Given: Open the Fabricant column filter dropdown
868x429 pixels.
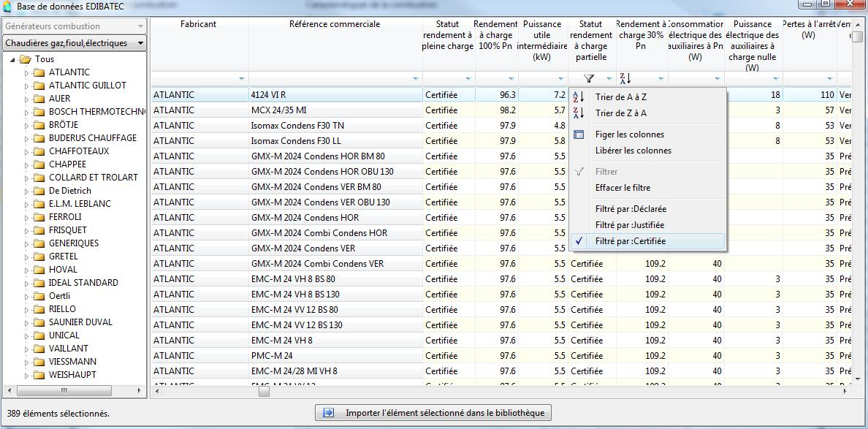Looking at the screenshot, I should [x=242, y=79].
